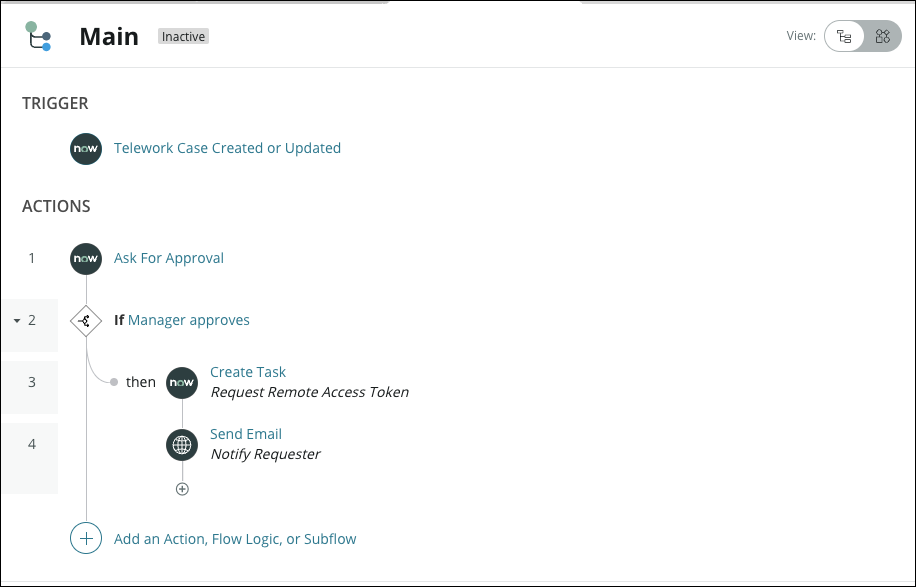The image size is (916, 587).
Task: Click the Ask For Approval 'now' icon
Action: (x=86, y=258)
